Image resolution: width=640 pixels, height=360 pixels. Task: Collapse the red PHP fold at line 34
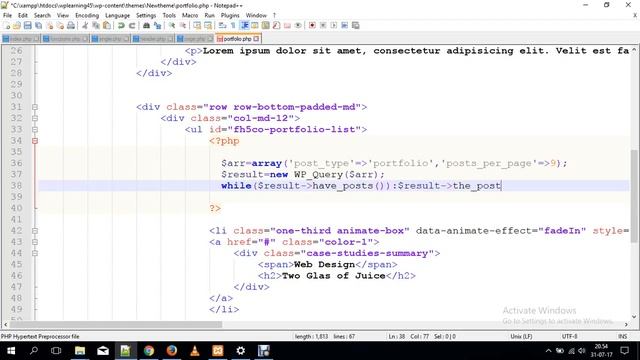[x=35, y=141]
